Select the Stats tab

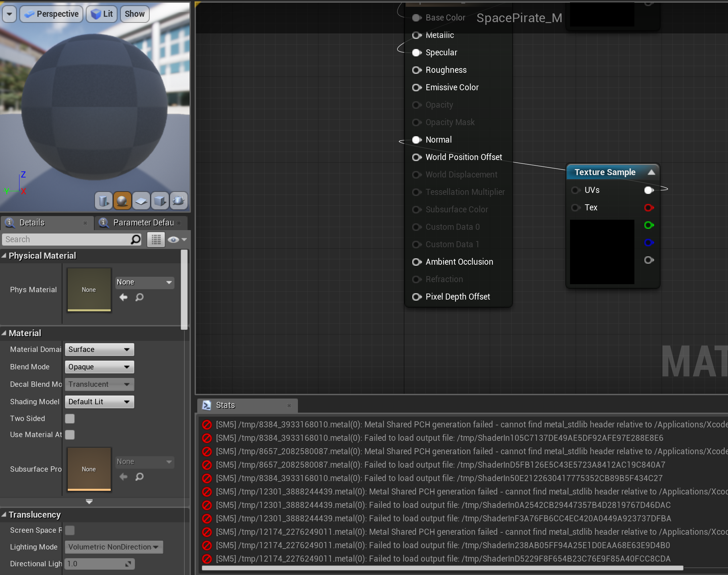point(225,405)
